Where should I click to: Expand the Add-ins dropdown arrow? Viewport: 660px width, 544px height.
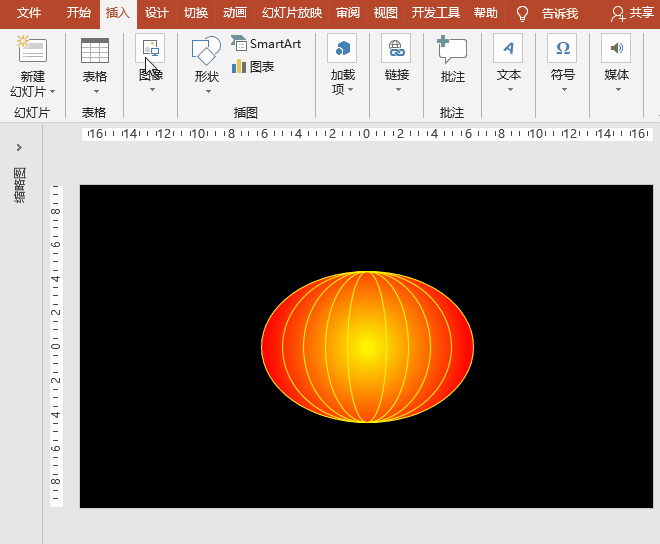[x=350, y=89]
